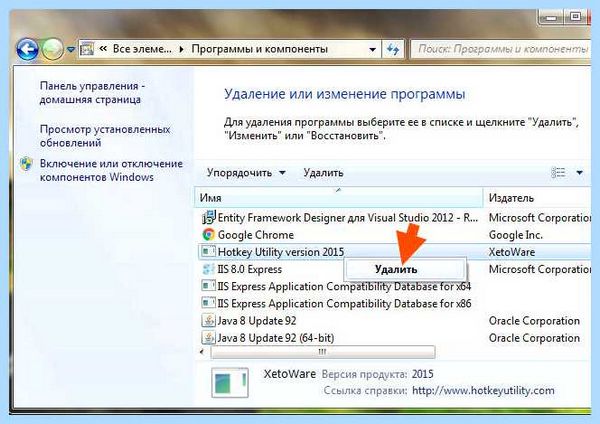Click the window minimize button
600x424 pixels.
pyautogui.click(x=551, y=17)
